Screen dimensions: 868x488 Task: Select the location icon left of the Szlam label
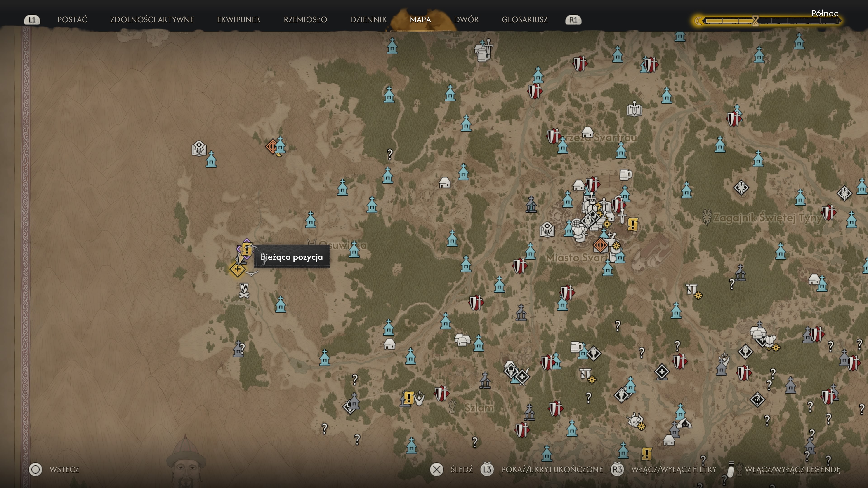point(452,406)
